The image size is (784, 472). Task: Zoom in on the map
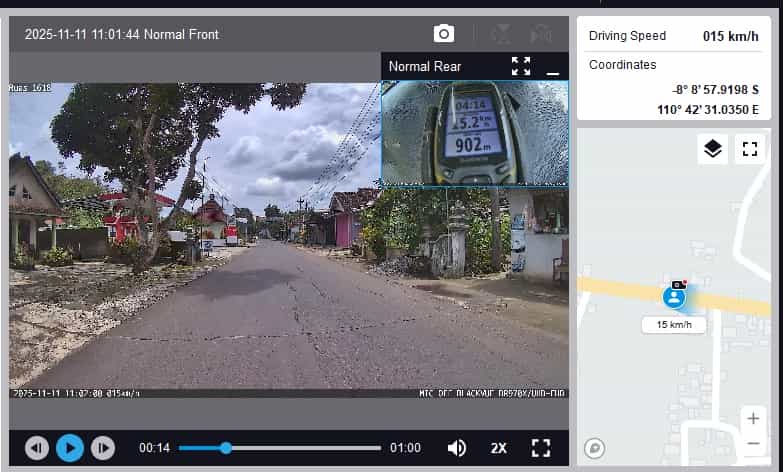[753, 418]
